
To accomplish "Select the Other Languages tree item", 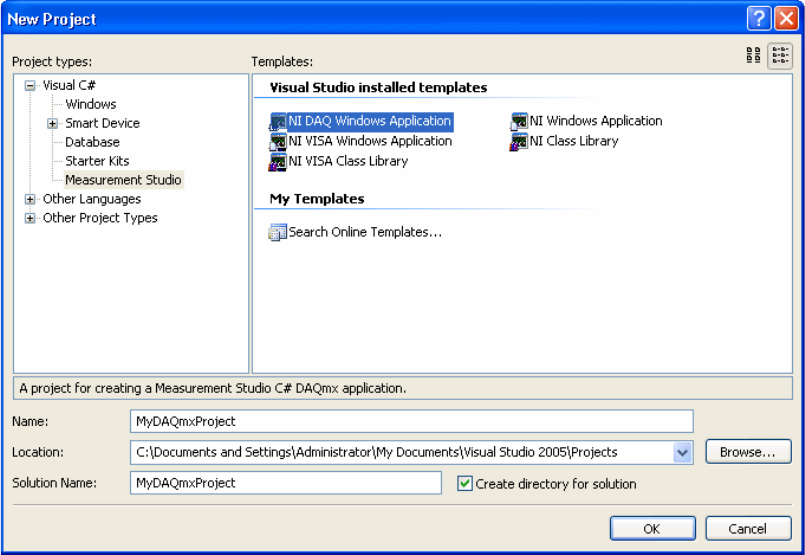I will point(92,199).
